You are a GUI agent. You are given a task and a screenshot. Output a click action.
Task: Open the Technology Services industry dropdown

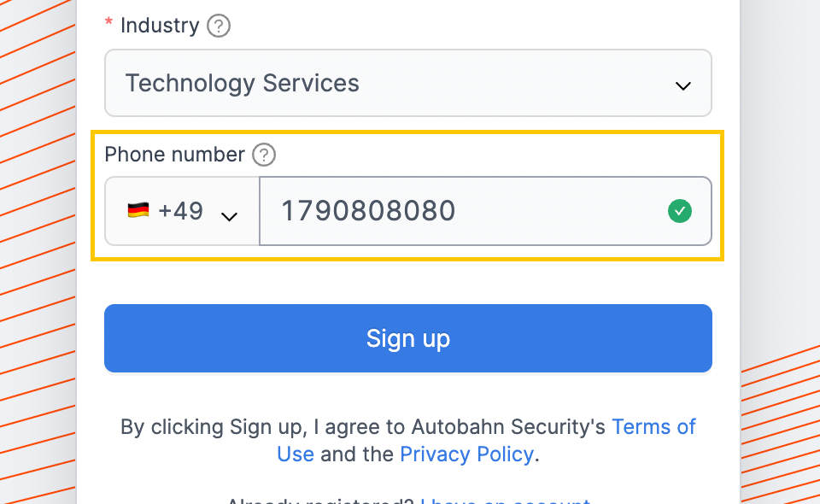tap(408, 83)
